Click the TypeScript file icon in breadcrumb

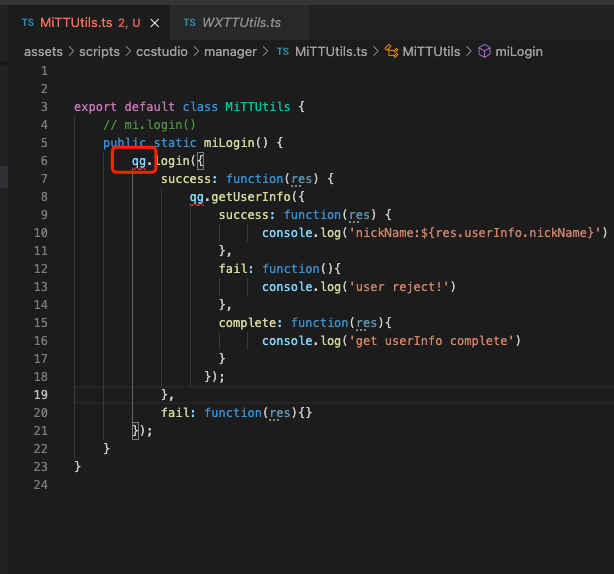tap(283, 51)
